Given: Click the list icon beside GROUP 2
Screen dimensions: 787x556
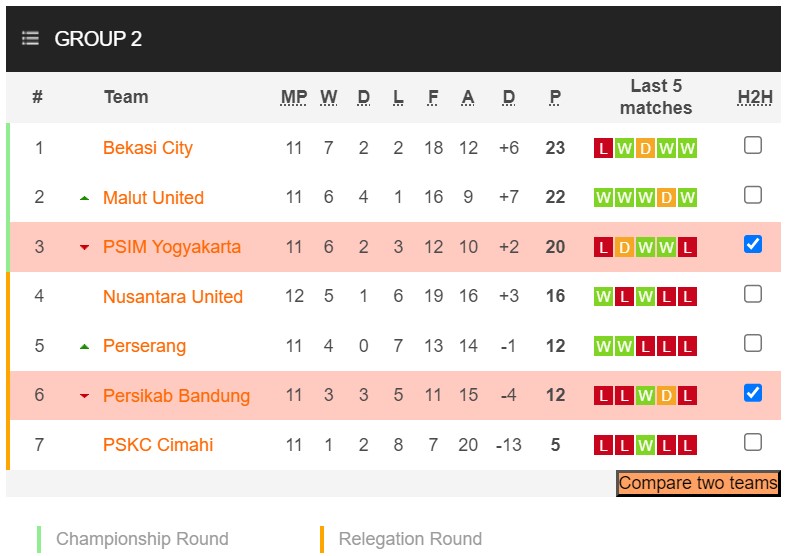Looking at the screenshot, I should [x=30, y=39].
